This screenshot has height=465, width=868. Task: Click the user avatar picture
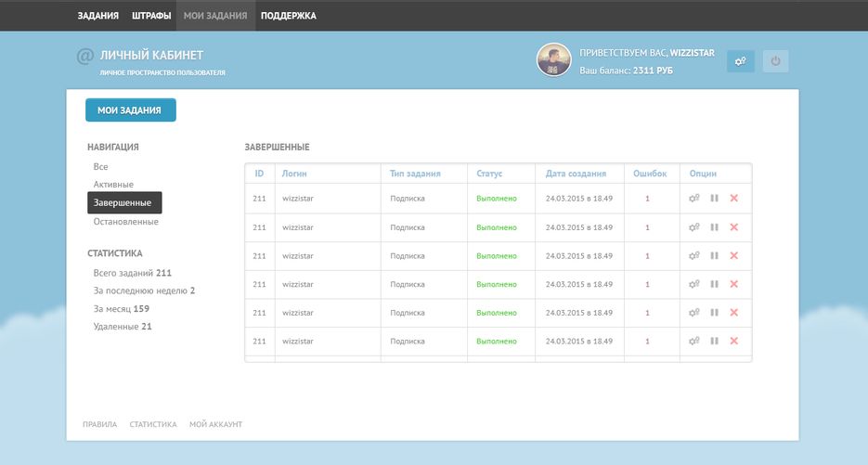553,60
